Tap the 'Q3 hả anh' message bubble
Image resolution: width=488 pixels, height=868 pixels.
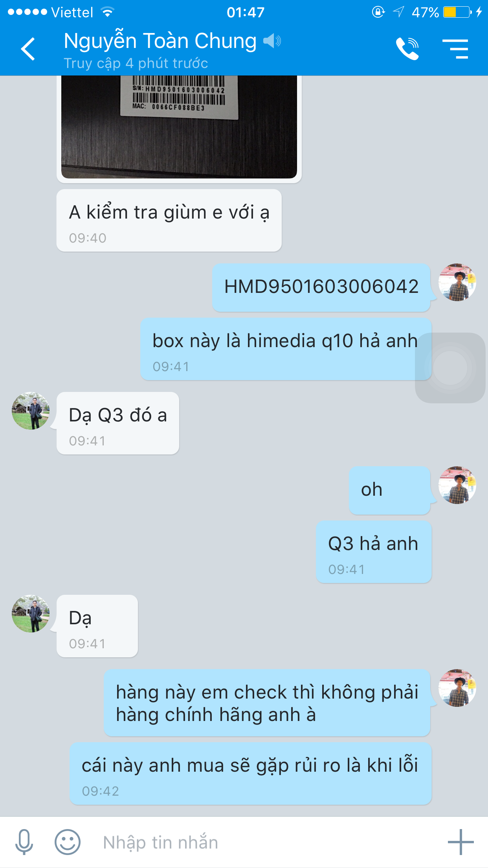pos(374,552)
